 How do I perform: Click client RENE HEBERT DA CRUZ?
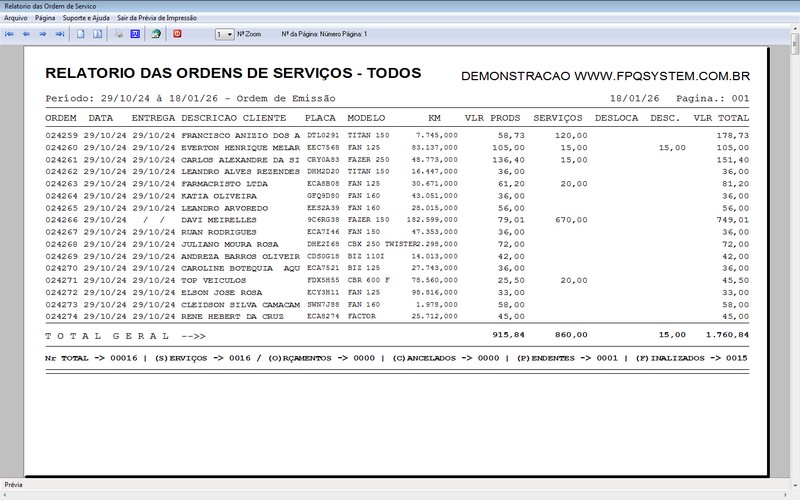[232, 317]
